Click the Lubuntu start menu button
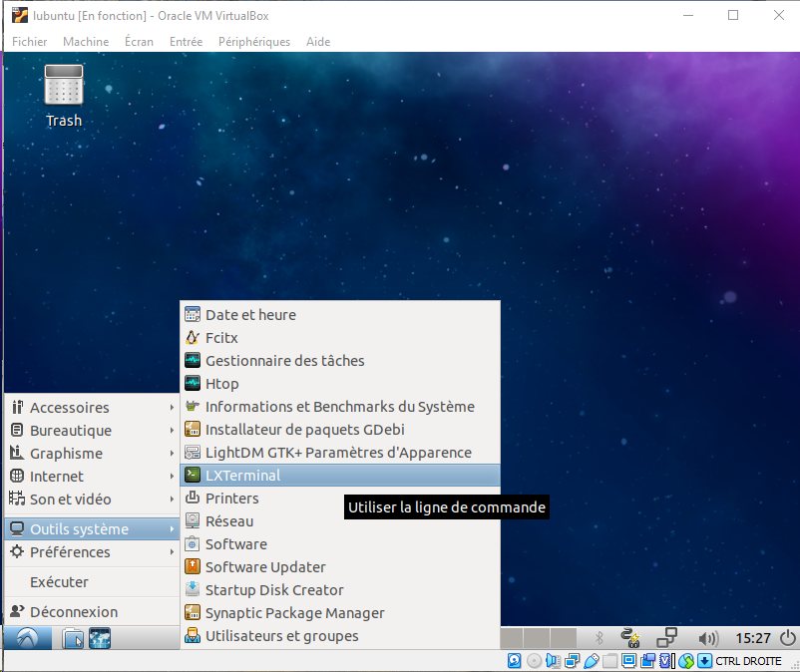The image size is (800, 672). point(27,638)
